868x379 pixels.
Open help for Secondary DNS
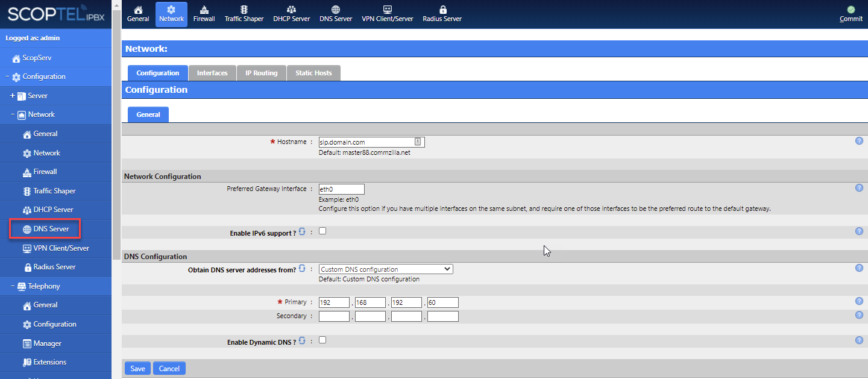click(859, 315)
